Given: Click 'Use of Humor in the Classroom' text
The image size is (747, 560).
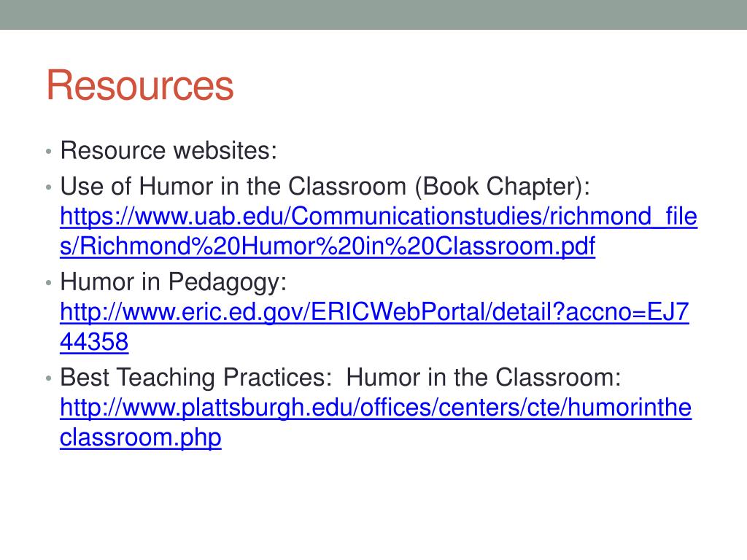Looking at the screenshot, I should point(233,186).
